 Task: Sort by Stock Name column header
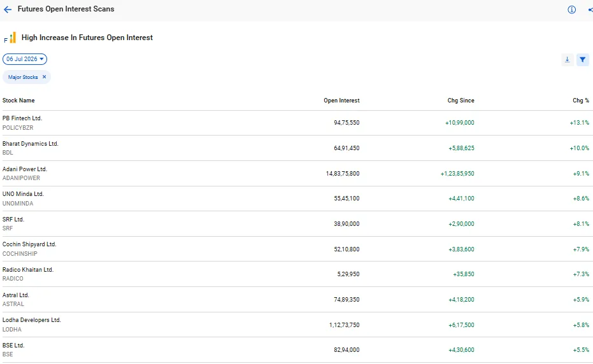pyautogui.click(x=18, y=100)
